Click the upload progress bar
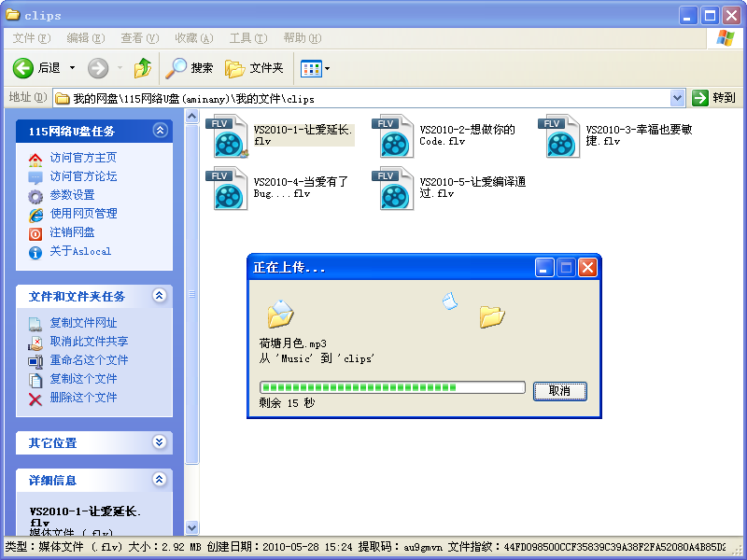This screenshot has height=560, width=747. (x=392, y=387)
